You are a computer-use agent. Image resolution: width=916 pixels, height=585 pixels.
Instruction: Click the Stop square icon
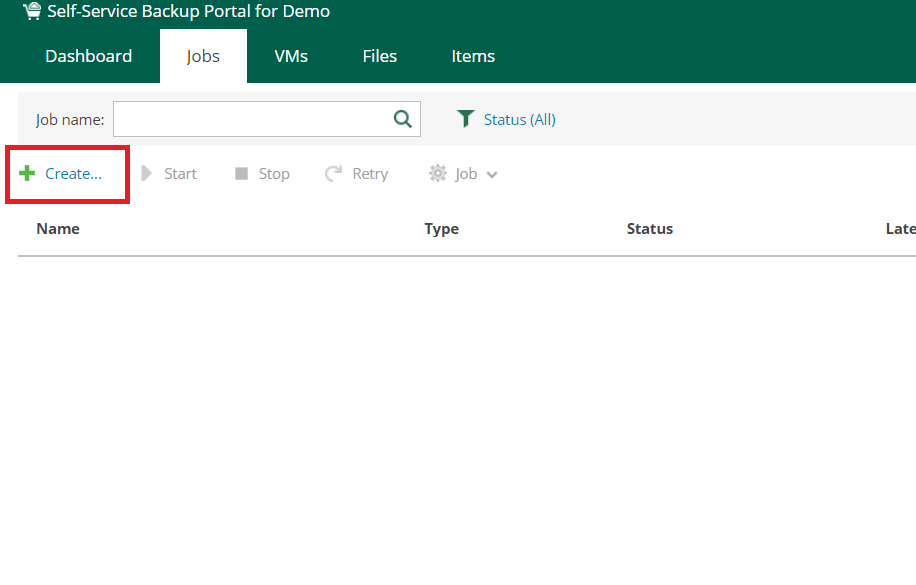coord(241,174)
